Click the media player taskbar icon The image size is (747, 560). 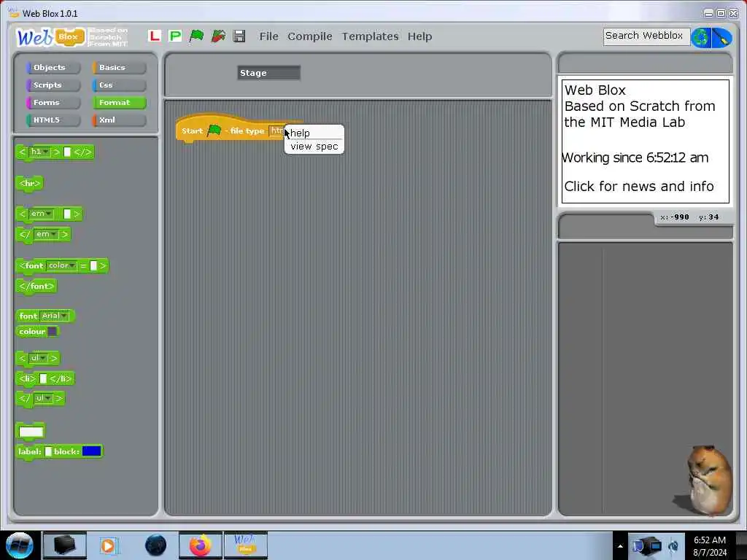[x=108, y=545]
